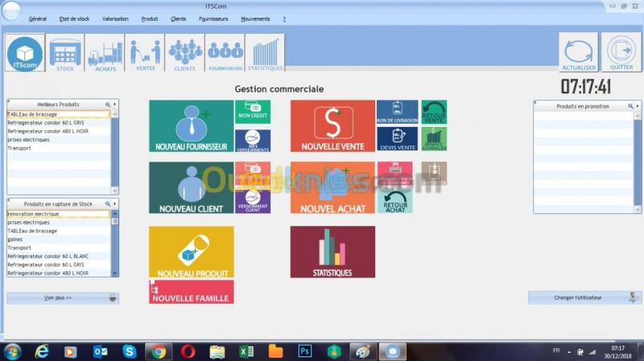The width and height of the screenshot is (644, 361).
Task: Open the NOUVEAU FOURNISSEUR tile
Action: point(192,126)
